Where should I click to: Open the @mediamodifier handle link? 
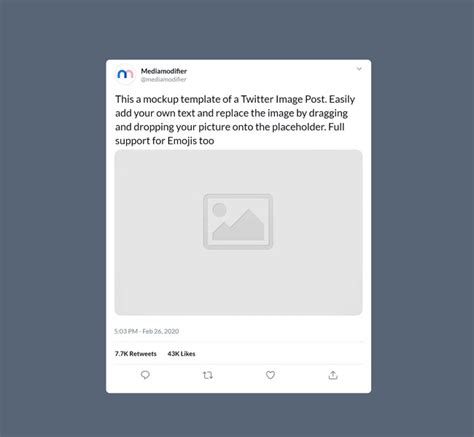tap(163, 79)
